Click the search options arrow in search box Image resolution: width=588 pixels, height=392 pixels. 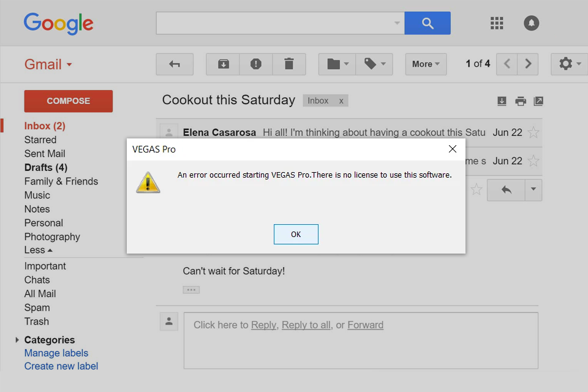[397, 23]
